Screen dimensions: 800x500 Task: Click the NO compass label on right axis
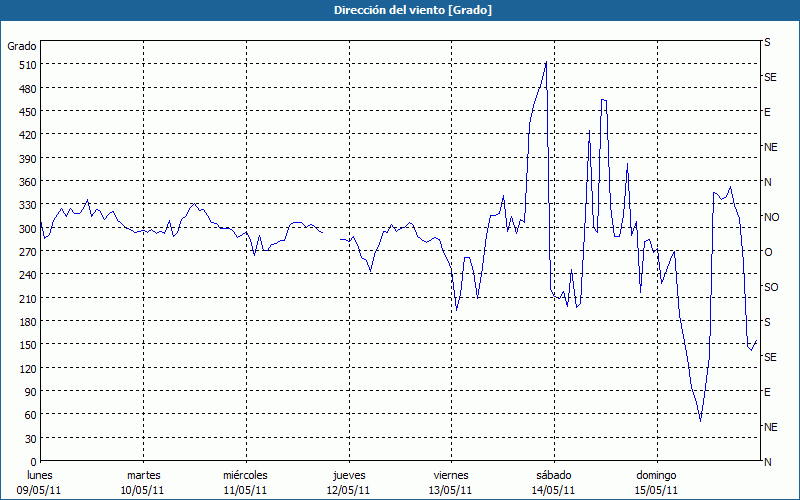(771, 217)
